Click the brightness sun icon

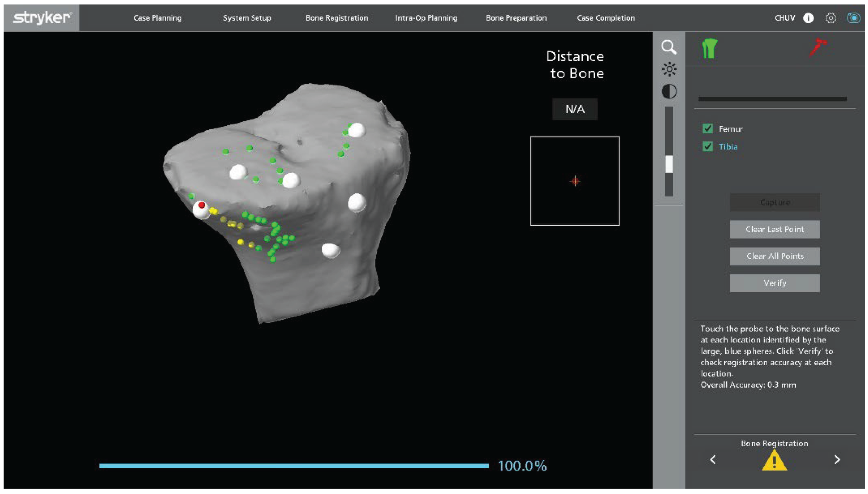coord(669,69)
